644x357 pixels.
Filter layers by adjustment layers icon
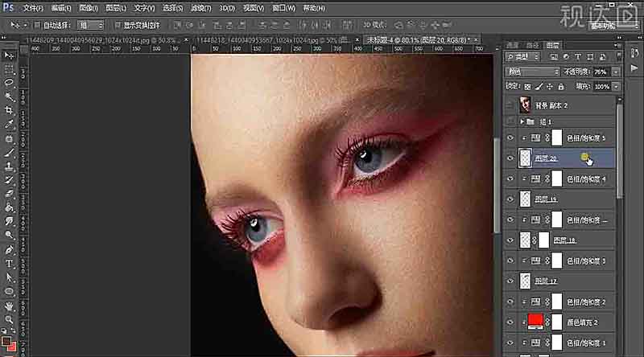pos(566,56)
